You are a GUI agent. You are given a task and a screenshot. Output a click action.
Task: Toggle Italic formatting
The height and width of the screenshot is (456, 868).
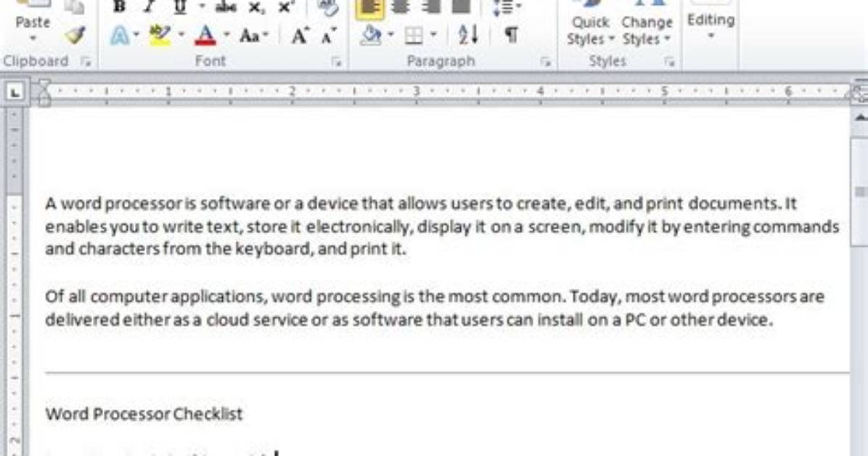click(148, 7)
